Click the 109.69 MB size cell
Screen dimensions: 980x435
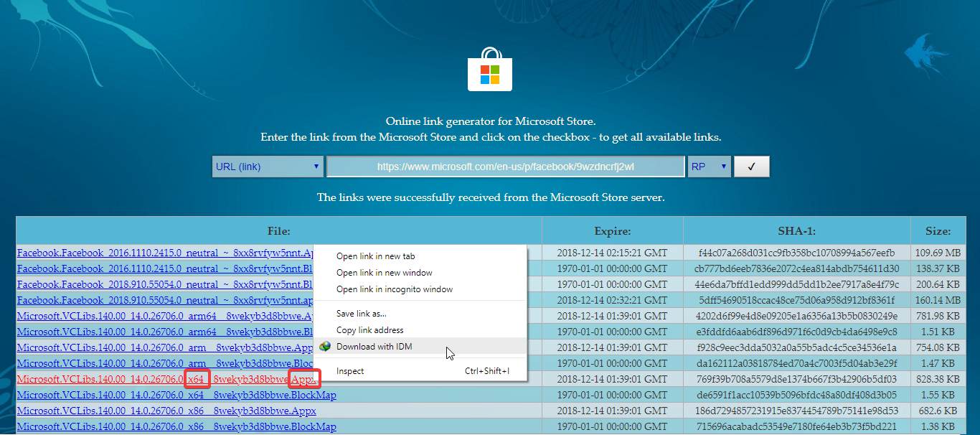coord(938,253)
